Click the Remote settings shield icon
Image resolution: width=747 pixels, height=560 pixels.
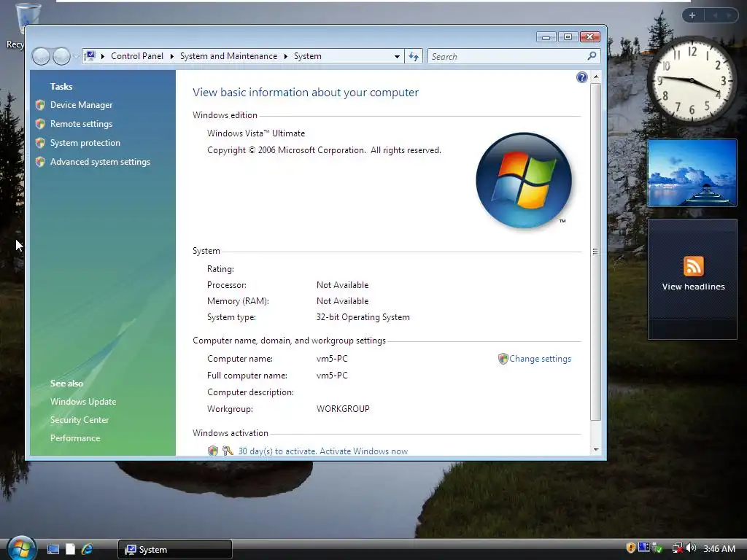pyautogui.click(x=40, y=124)
